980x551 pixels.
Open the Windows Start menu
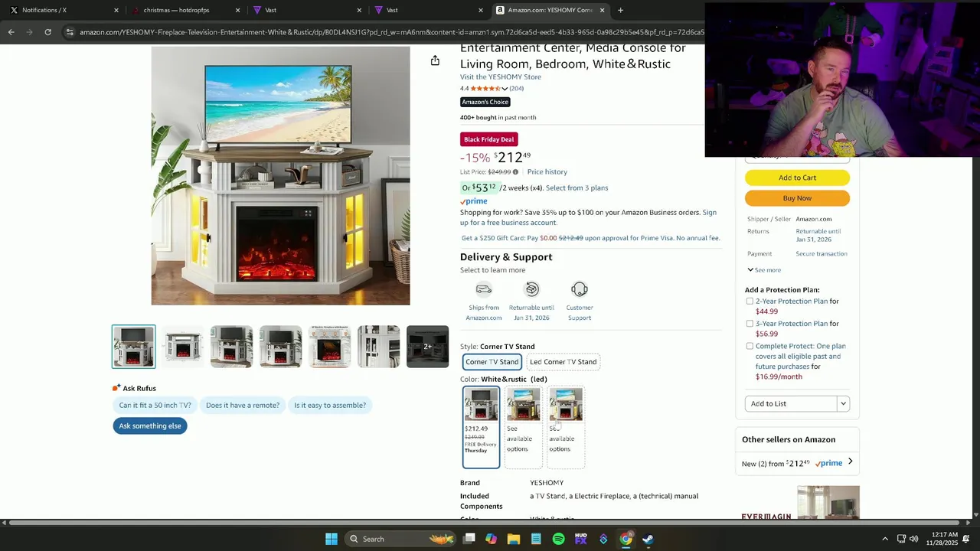[332, 539]
